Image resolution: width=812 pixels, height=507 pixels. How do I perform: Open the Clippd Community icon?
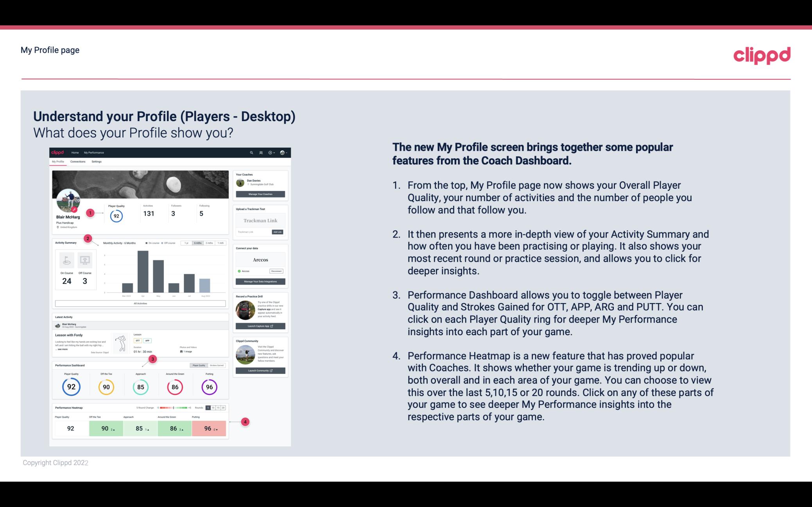[244, 355]
